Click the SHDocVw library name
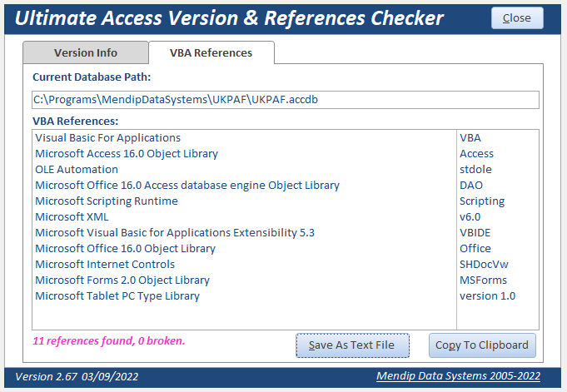This screenshot has height=392, width=567. (483, 265)
